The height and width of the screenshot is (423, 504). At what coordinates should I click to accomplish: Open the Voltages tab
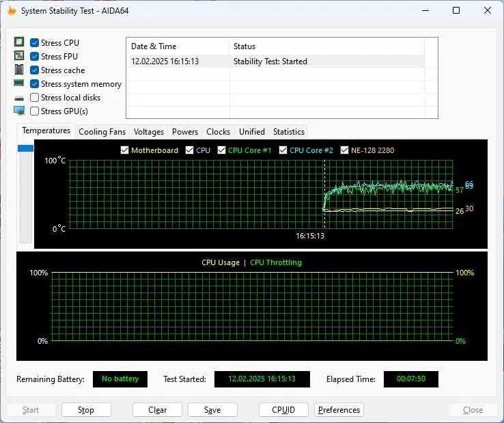coord(149,132)
